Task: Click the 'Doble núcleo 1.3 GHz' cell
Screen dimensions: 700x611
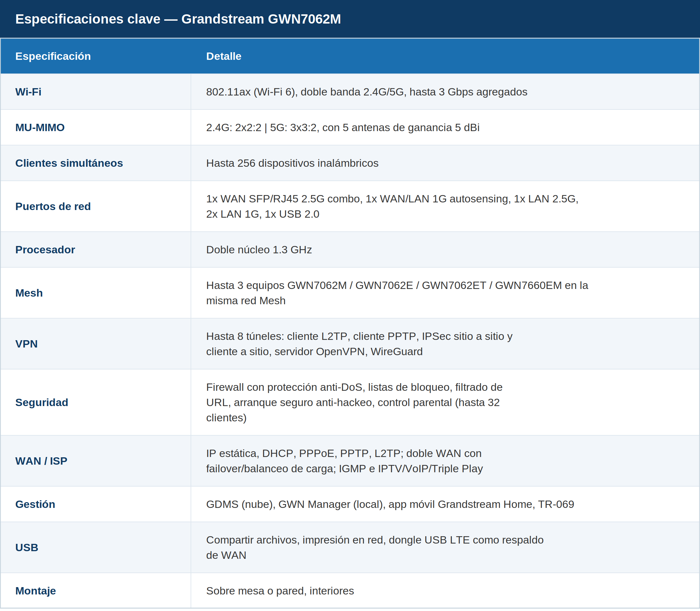Action: tap(445, 249)
